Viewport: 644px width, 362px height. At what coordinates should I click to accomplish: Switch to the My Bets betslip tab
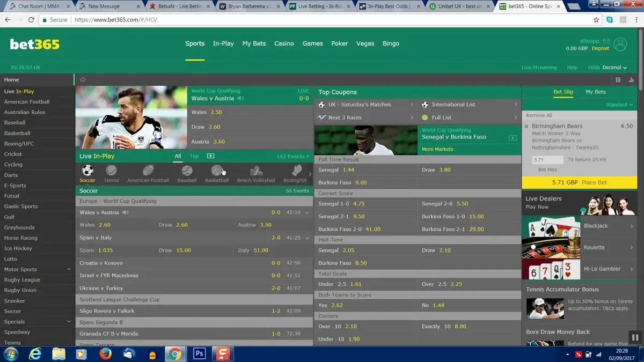(x=596, y=92)
